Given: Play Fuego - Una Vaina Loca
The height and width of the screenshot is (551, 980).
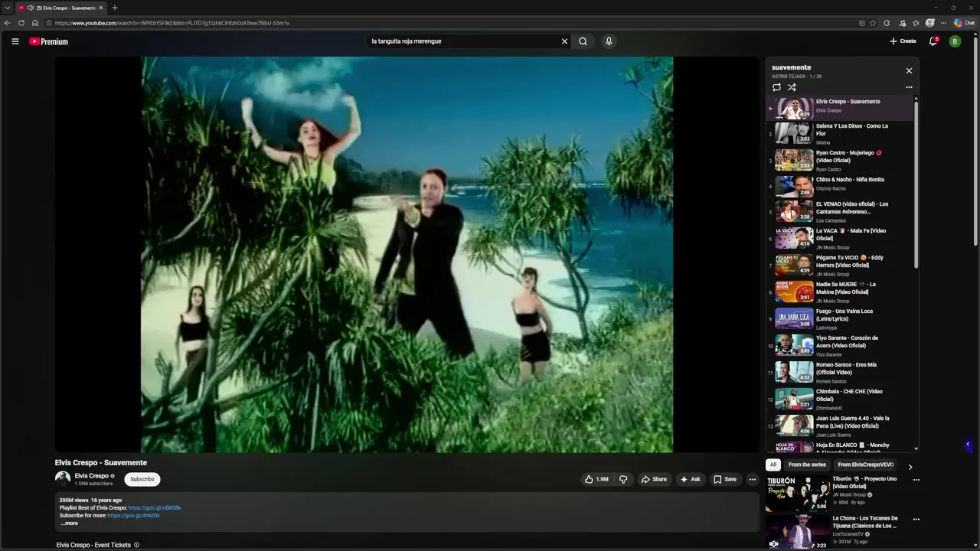Looking at the screenshot, I should (840, 319).
